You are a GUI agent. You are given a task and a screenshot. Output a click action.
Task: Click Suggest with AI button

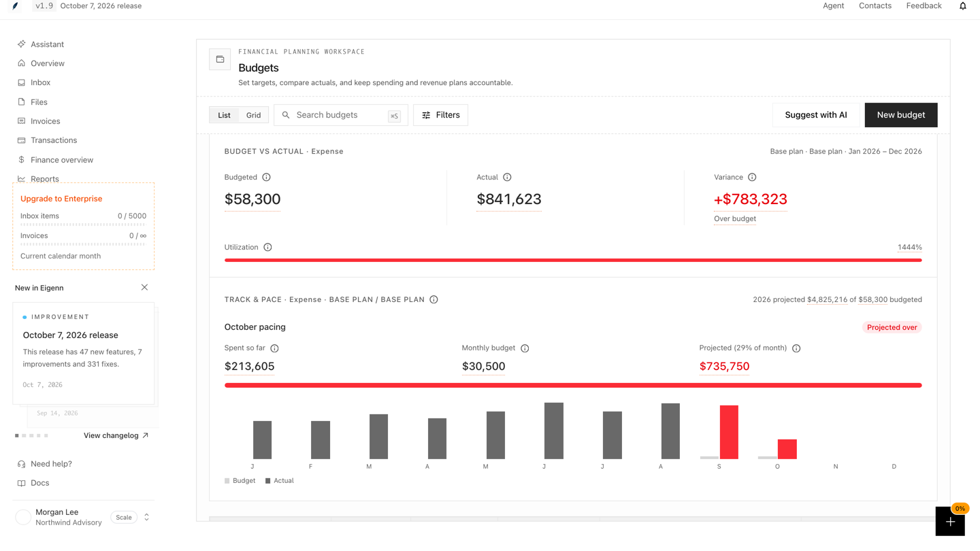[816, 115]
